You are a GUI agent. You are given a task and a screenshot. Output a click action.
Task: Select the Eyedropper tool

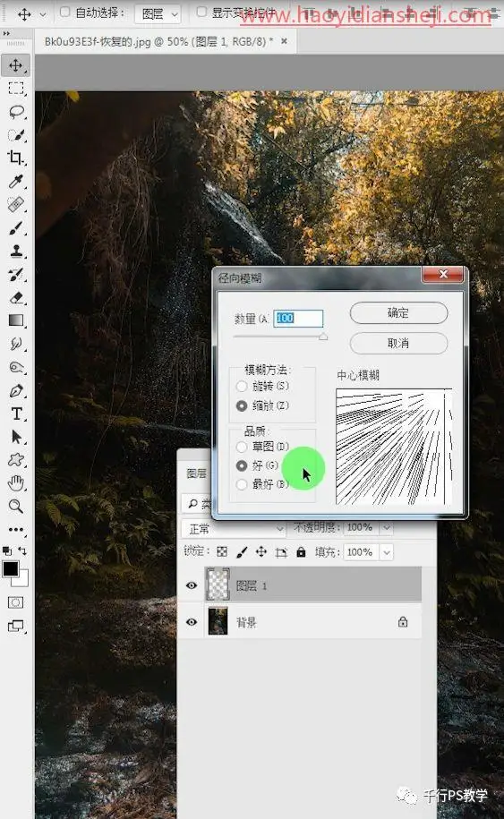[16, 181]
